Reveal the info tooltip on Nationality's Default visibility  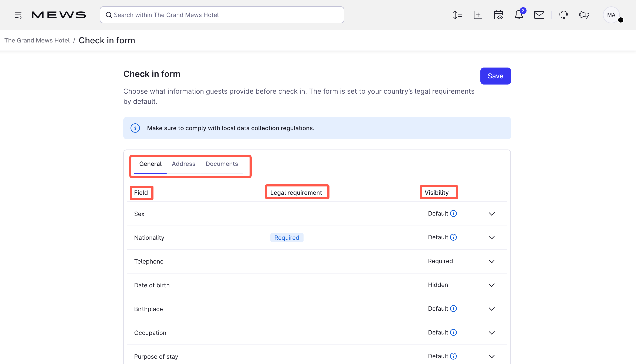click(453, 237)
